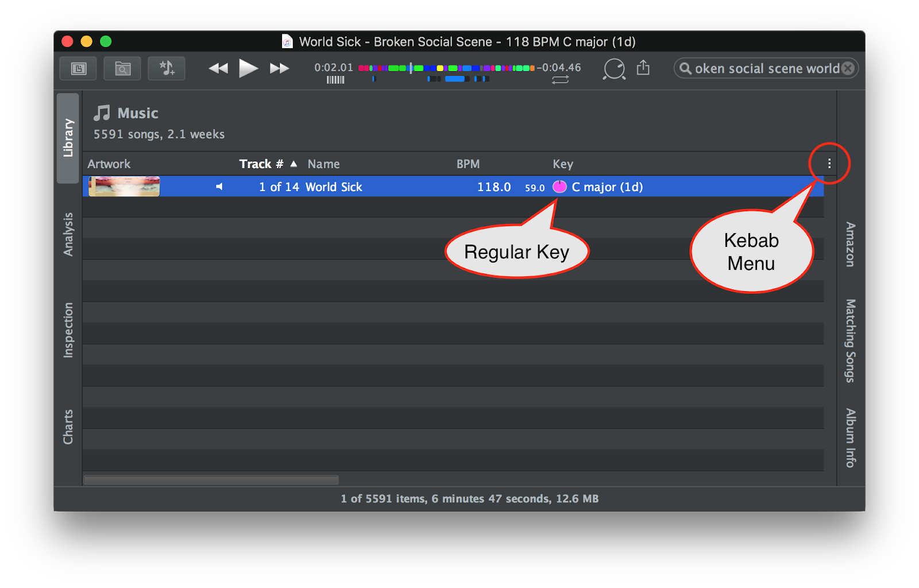Image resolution: width=919 pixels, height=588 pixels.
Task: Close the window with red button
Action: click(67, 41)
